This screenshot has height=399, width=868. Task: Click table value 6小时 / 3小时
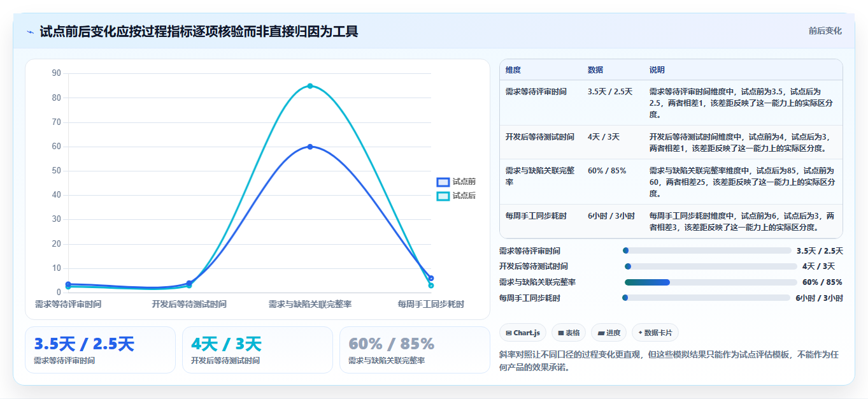611,216
